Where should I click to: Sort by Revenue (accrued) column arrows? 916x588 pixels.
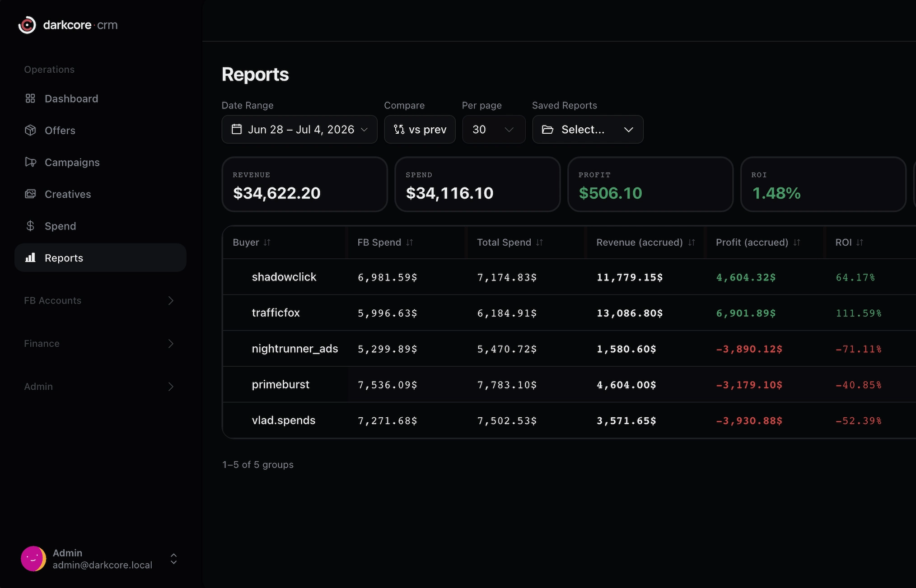tap(691, 243)
